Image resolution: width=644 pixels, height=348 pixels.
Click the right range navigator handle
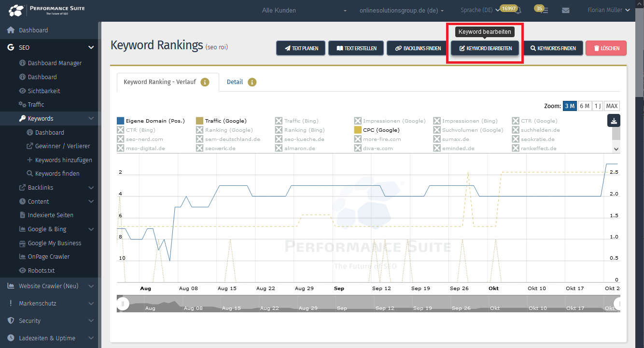coord(617,304)
